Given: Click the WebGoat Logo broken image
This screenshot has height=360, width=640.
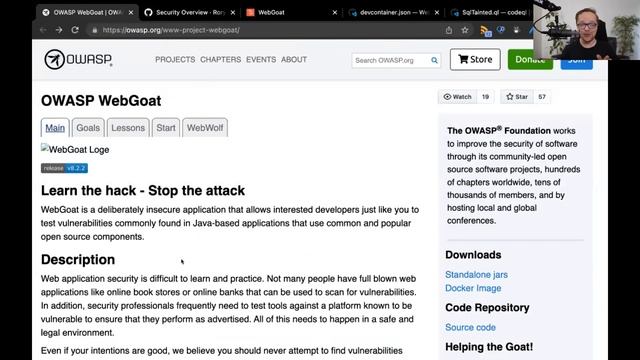Looking at the screenshot, I should [x=75, y=149].
